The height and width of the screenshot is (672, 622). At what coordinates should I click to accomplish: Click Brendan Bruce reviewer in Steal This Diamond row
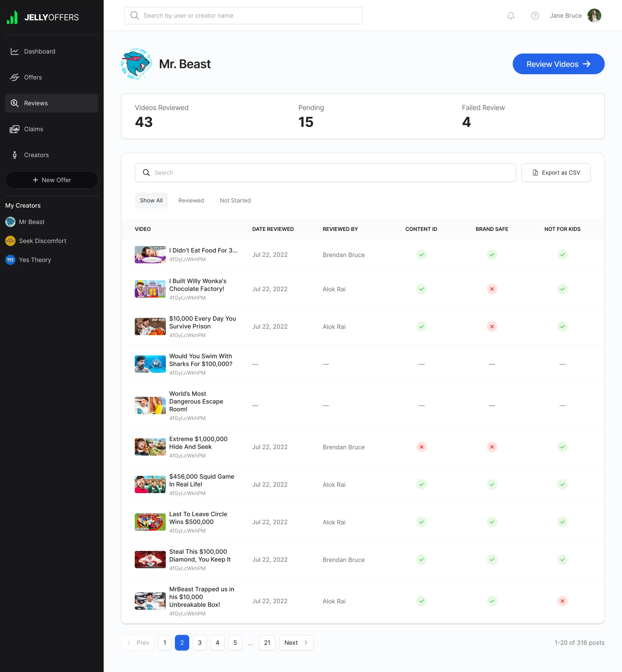point(344,560)
